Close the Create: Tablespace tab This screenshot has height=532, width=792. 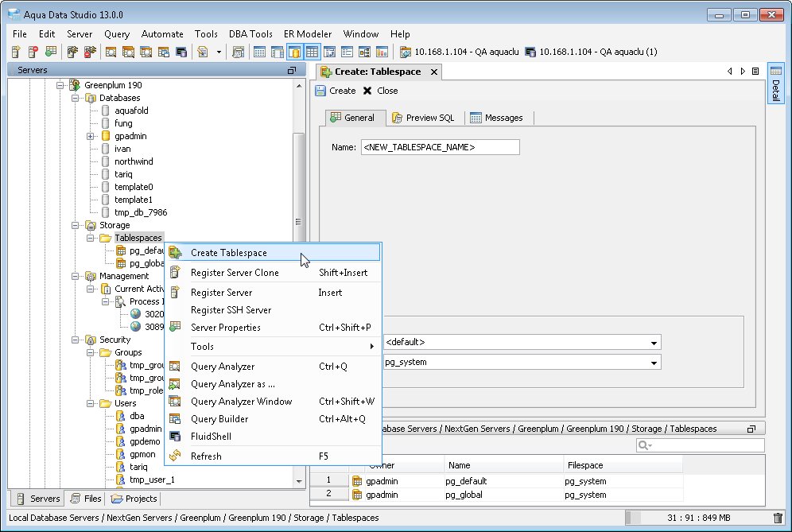pyautogui.click(x=434, y=72)
